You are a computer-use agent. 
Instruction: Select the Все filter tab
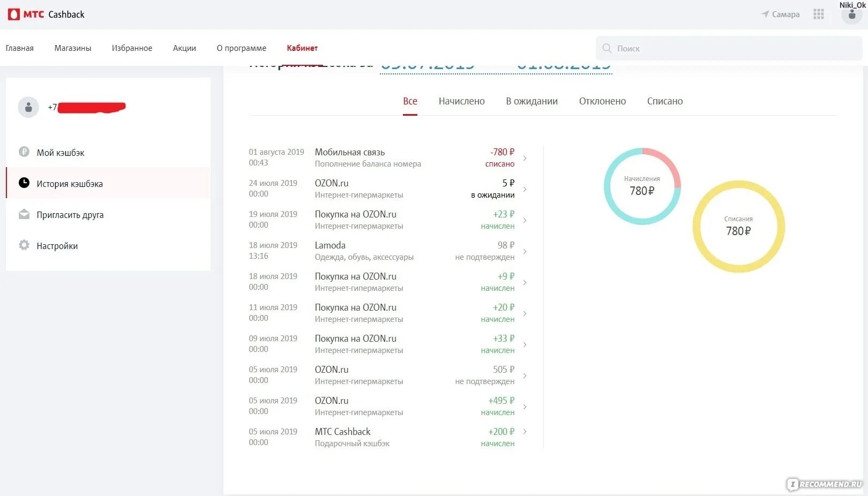coord(410,101)
